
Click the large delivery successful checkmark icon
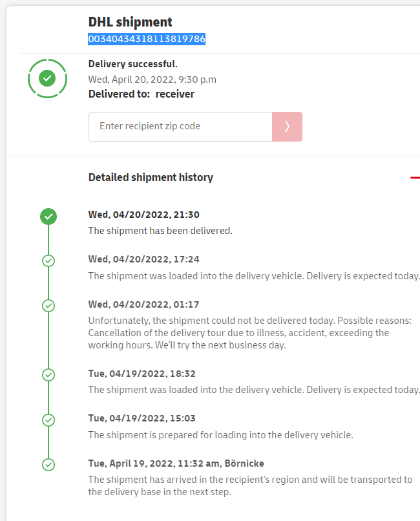(47, 79)
